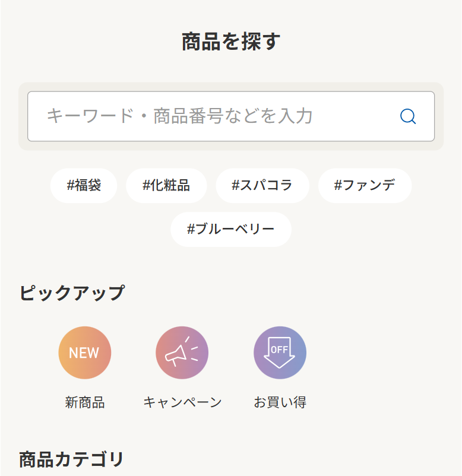Viewport: 462px width, 476px height.
Task: Tap the OFF down-arrow bargain icon
Action: click(280, 353)
